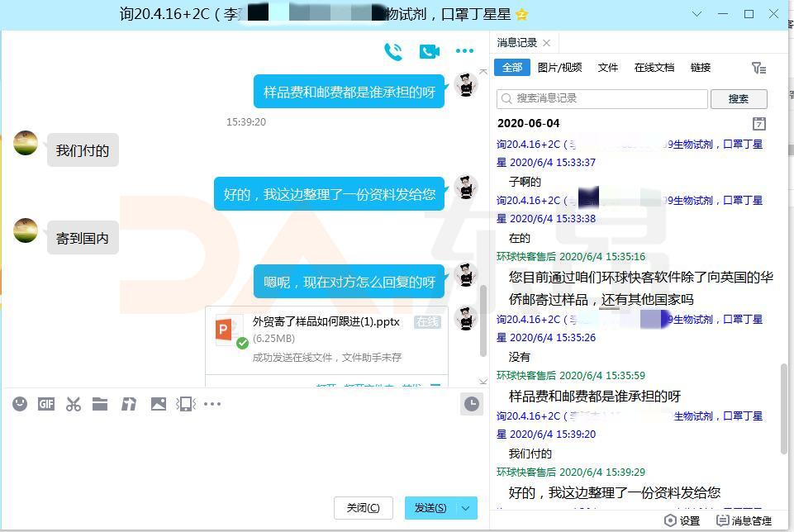Open 设置 settings at the bottom right
The width and height of the screenshot is (794, 532).
(684, 521)
